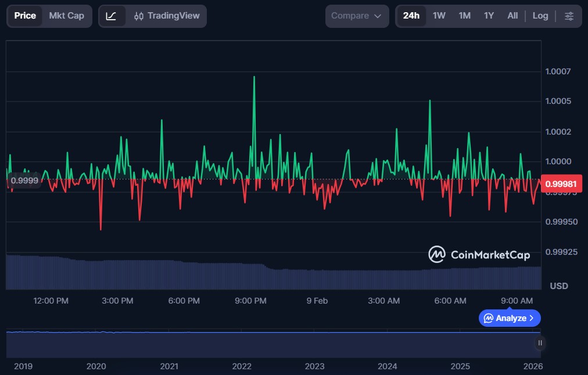Show All time price history
This screenshot has width=588, height=375.
point(512,16)
